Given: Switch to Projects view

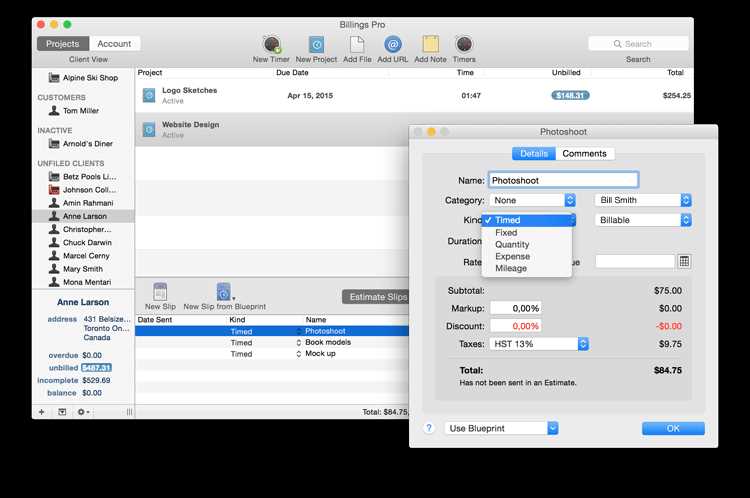Looking at the screenshot, I should (x=63, y=44).
